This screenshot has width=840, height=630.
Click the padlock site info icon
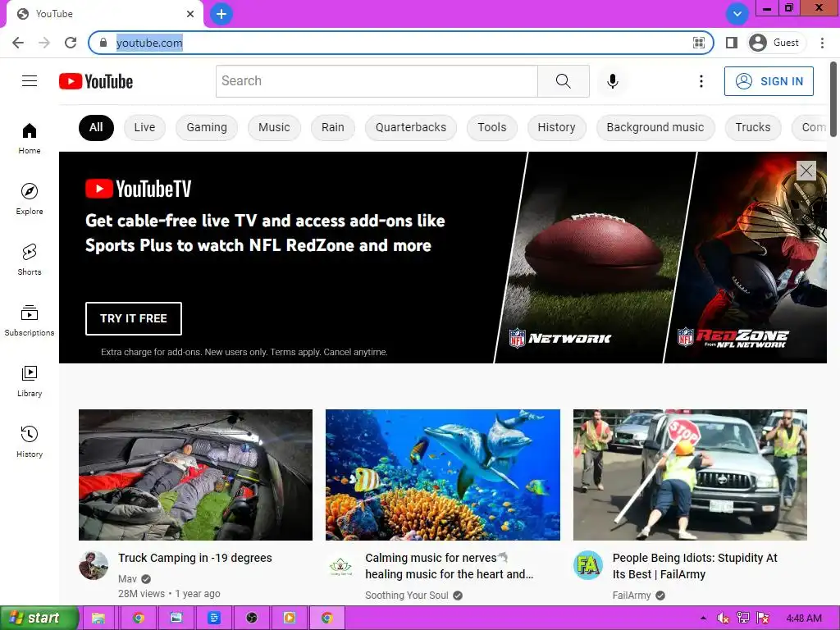(103, 43)
